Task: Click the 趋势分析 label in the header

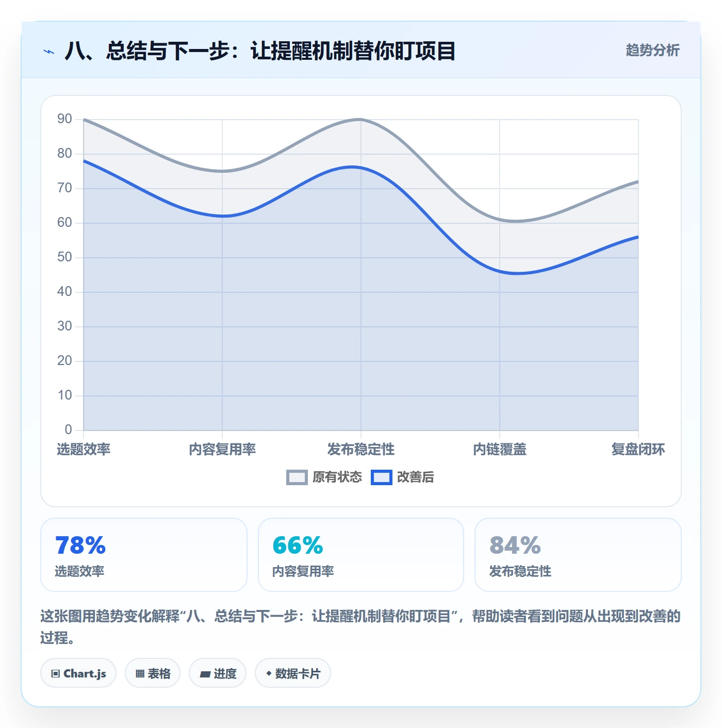Action: tap(652, 51)
